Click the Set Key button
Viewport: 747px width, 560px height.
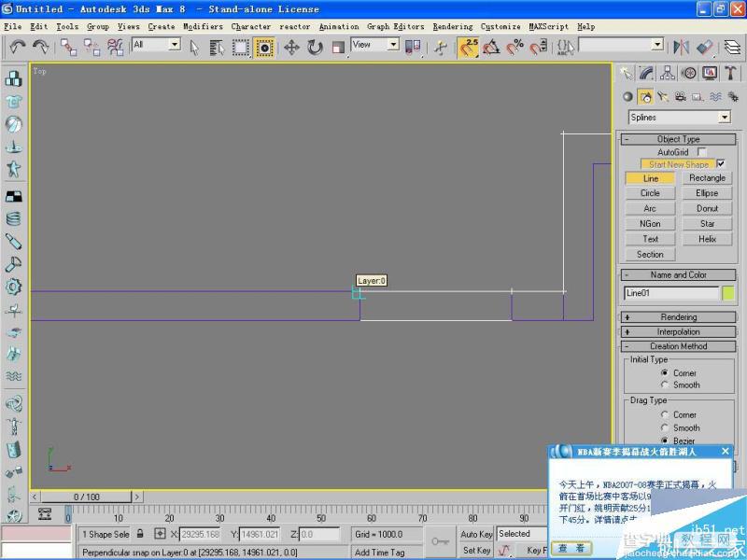(x=476, y=551)
